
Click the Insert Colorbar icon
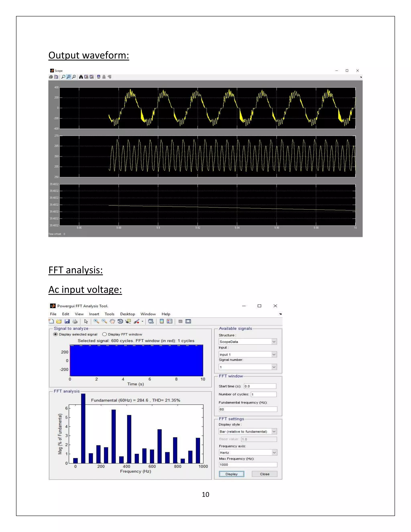[162, 321]
